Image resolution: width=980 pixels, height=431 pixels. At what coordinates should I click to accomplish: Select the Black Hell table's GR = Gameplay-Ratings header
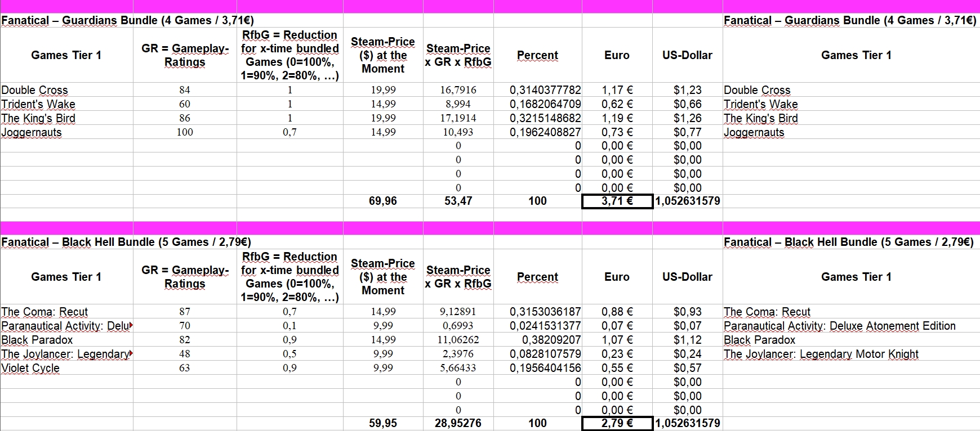point(185,277)
